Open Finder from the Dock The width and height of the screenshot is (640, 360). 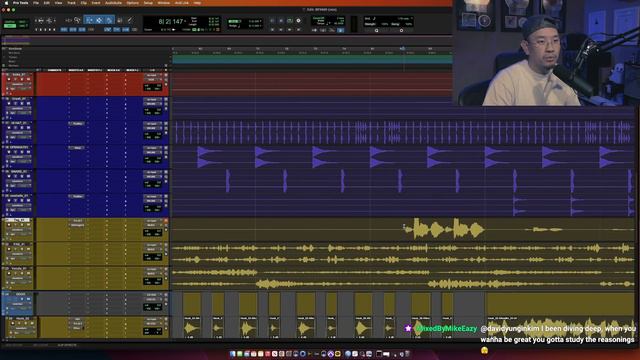pyautogui.click(x=233, y=354)
